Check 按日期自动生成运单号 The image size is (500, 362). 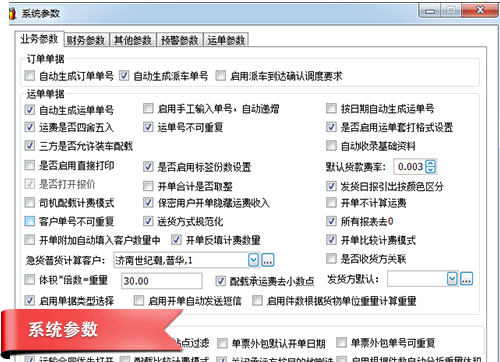(x=331, y=108)
